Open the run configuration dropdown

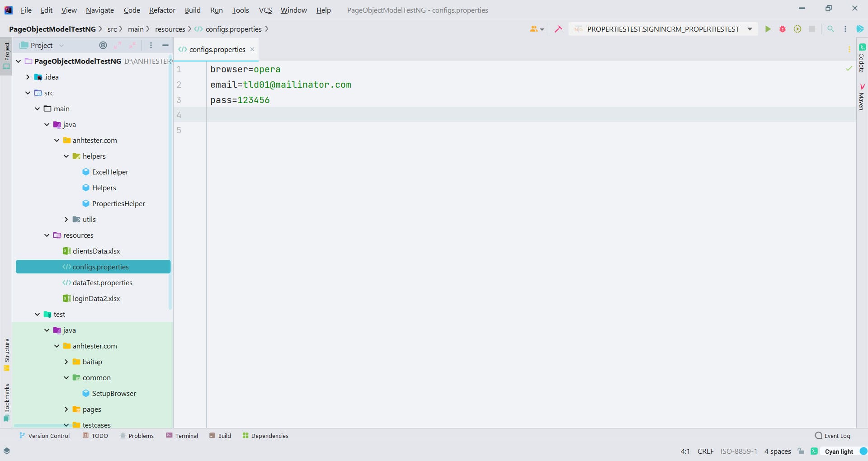(x=750, y=29)
